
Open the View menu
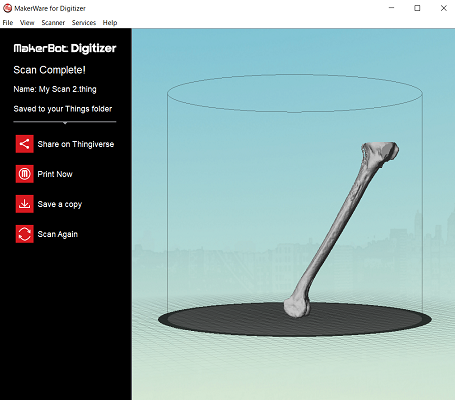(27, 23)
